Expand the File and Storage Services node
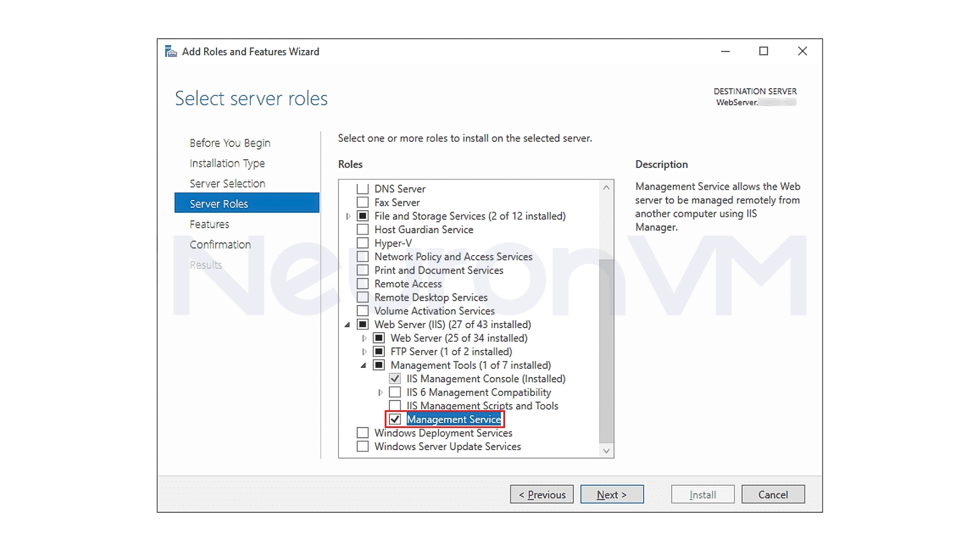The height and width of the screenshot is (551, 980). pos(348,216)
